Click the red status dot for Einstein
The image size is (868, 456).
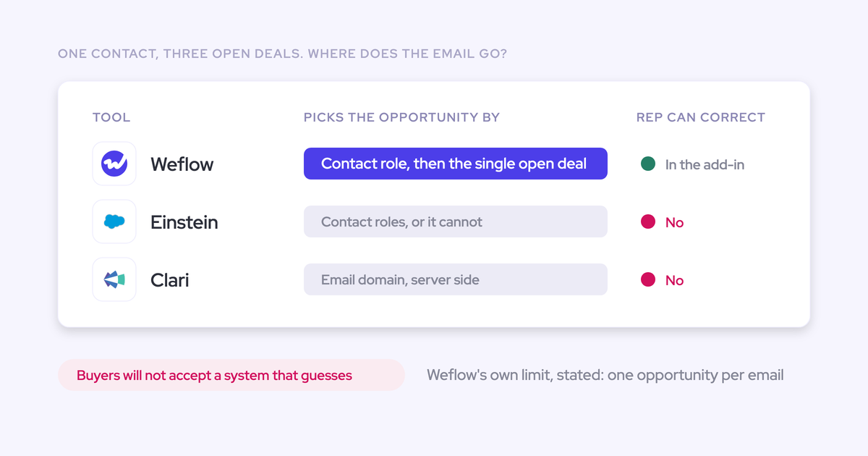pyautogui.click(x=648, y=221)
